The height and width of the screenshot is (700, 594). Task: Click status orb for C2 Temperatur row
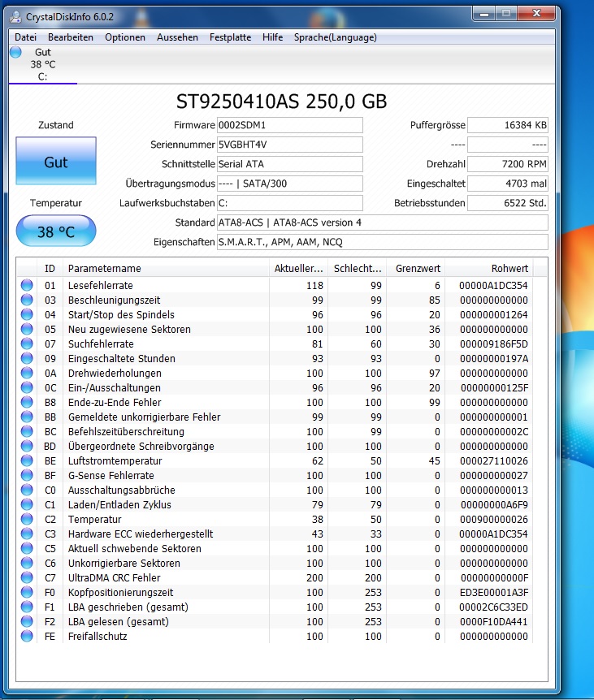click(x=27, y=519)
